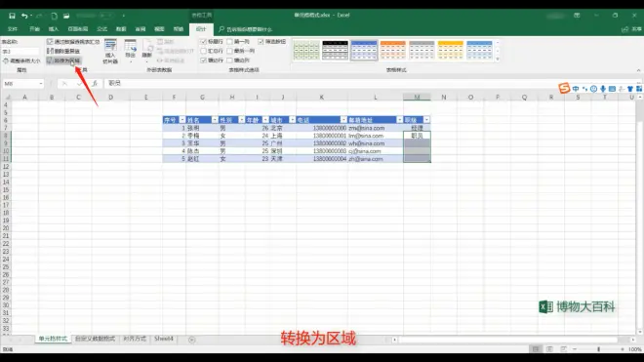Image resolution: width=644 pixels, height=362 pixels.
Task: Click the New document icon in quick access toolbar
Action: pyautogui.click(x=54, y=16)
